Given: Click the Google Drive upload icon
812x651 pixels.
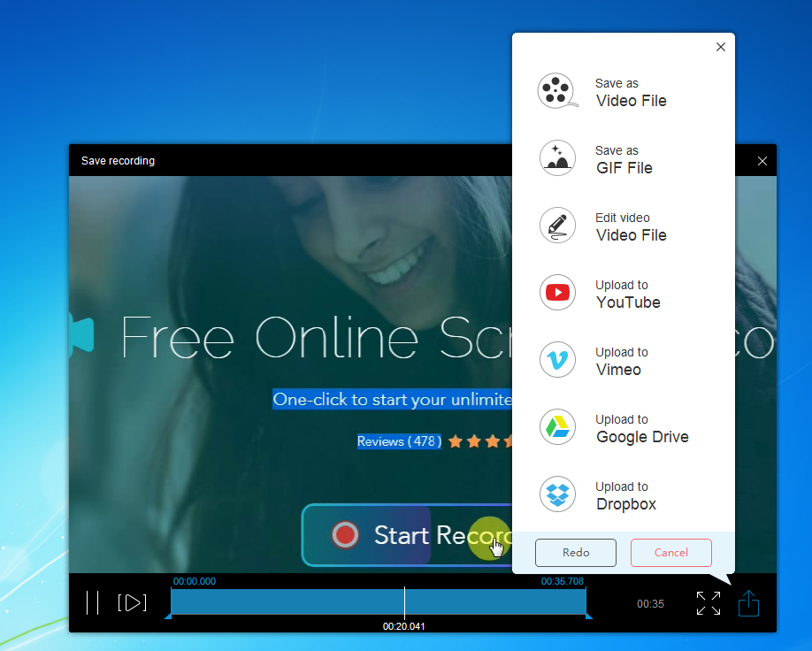Looking at the screenshot, I should pyautogui.click(x=557, y=427).
